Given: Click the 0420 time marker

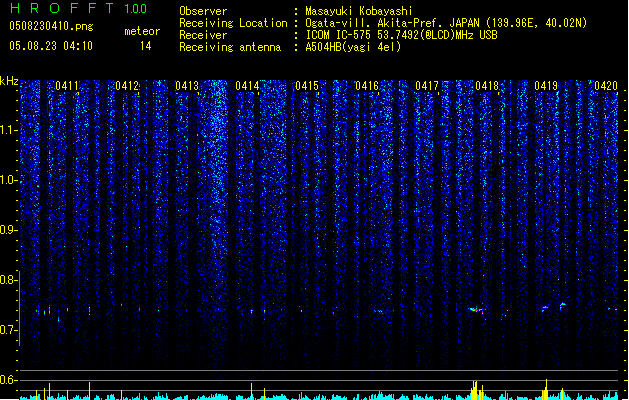Looking at the screenshot, I should tap(606, 86).
